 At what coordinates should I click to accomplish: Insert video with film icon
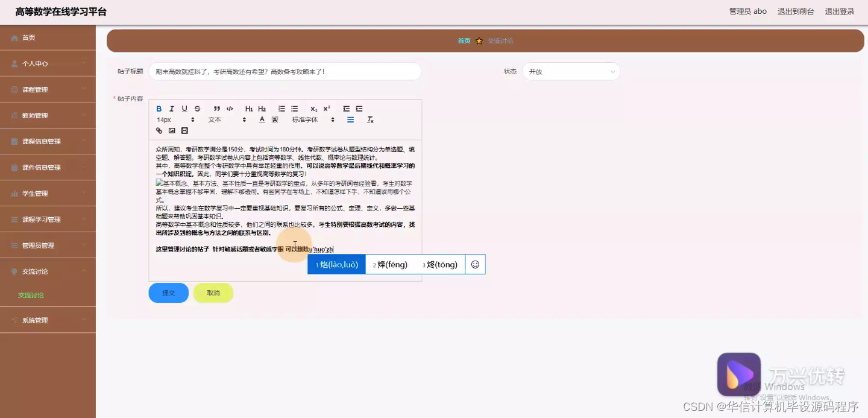point(184,130)
